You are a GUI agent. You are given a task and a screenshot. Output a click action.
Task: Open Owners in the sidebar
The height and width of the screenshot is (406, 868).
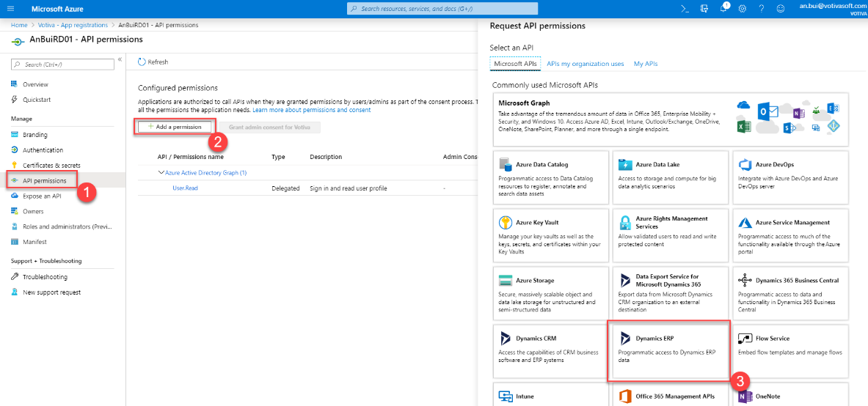(x=33, y=211)
